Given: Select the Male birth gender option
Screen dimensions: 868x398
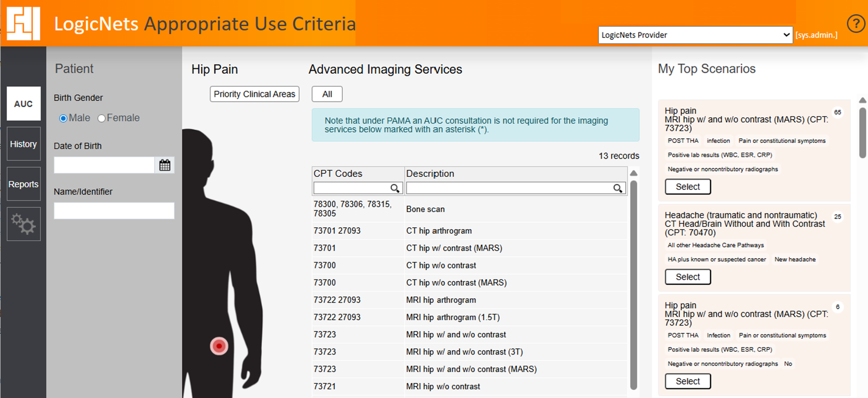Looking at the screenshot, I should [x=64, y=118].
